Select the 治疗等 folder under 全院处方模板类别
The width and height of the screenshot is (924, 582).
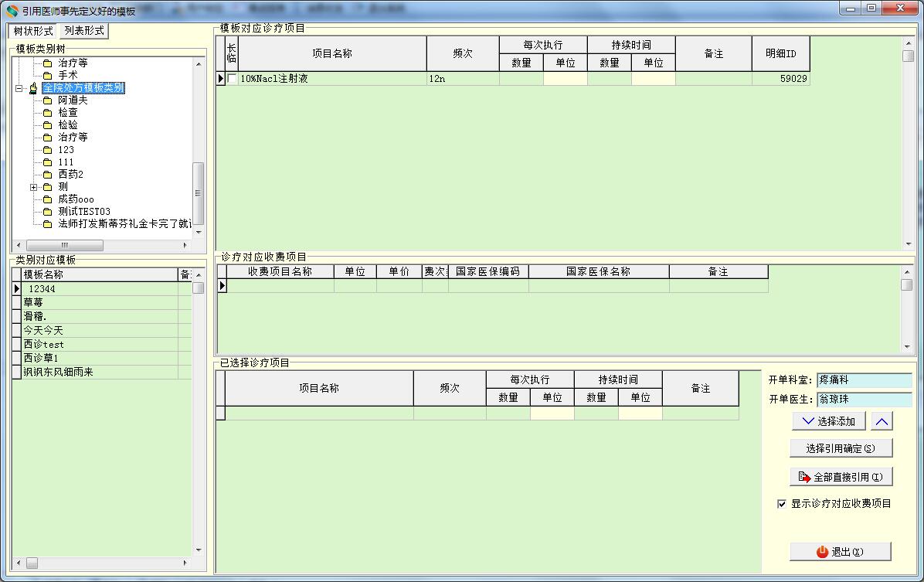click(x=73, y=138)
